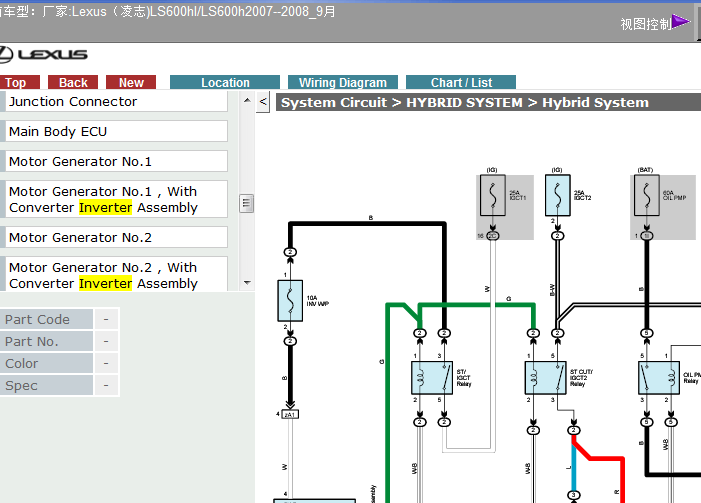
Task: Click the 25A IGCT1 fuse symbol
Action: point(493,195)
